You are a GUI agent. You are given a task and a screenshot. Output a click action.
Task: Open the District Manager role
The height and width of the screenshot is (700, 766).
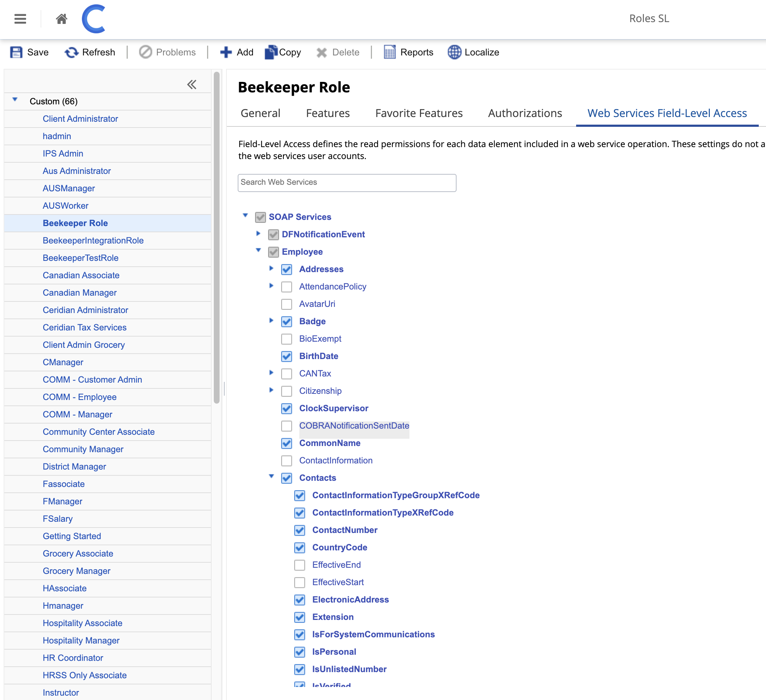(x=74, y=467)
